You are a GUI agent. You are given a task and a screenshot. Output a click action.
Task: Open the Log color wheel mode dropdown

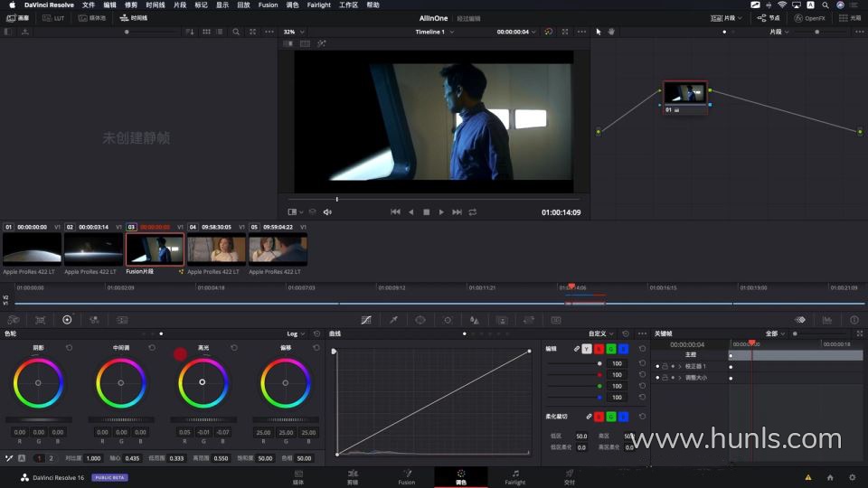click(x=296, y=333)
